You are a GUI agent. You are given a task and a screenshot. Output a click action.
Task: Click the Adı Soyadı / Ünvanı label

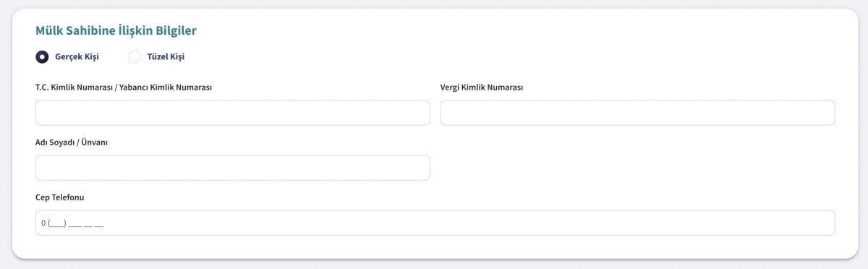pos(72,142)
